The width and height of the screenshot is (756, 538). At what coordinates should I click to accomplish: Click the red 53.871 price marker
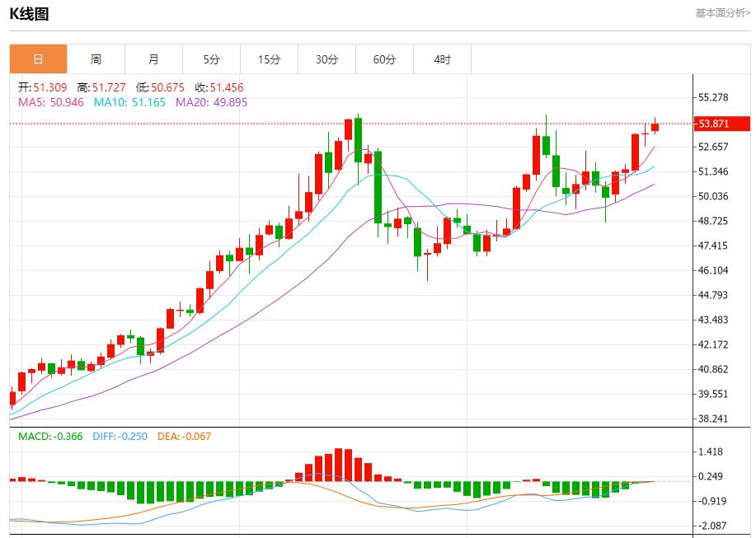coord(721,125)
